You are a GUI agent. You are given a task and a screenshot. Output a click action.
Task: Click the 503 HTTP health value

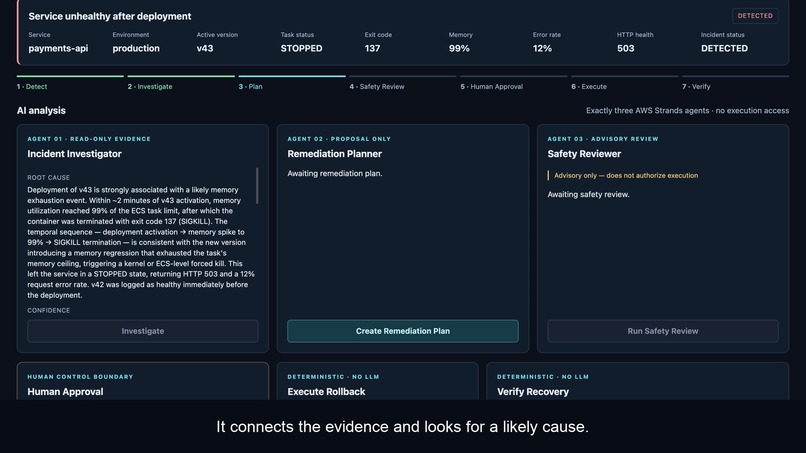[x=626, y=48]
